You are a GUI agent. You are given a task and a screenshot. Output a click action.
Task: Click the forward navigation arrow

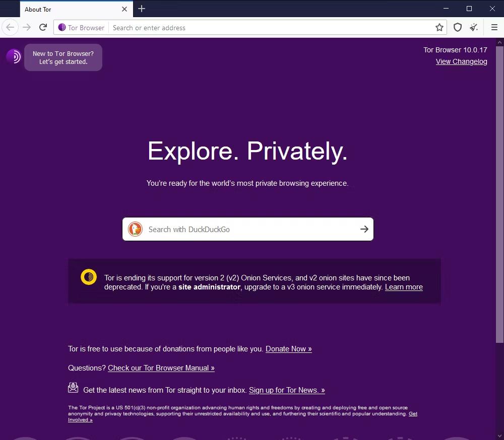[26, 27]
